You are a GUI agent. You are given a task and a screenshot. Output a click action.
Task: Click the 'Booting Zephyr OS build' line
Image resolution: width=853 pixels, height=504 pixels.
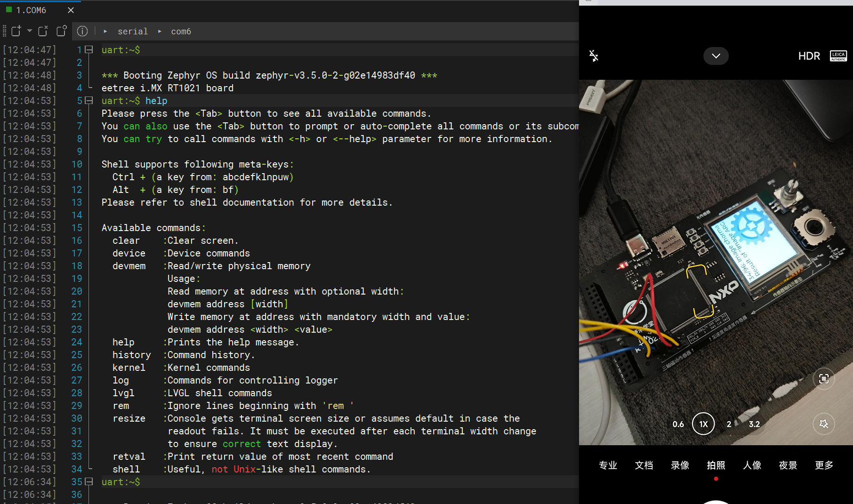click(x=269, y=75)
